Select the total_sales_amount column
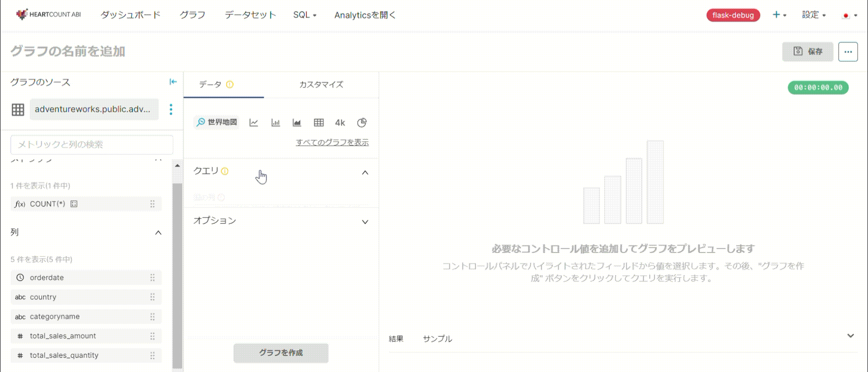 click(x=86, y=336)
